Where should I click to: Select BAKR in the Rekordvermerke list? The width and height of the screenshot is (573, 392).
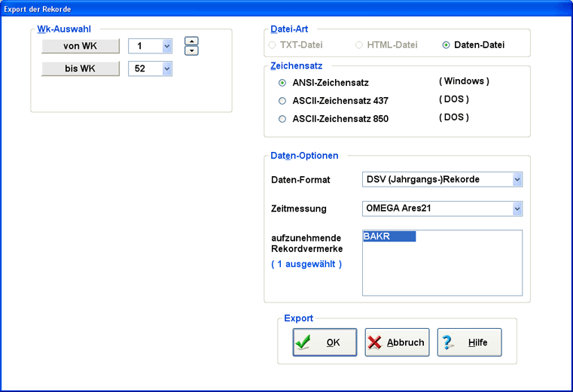coord(389,236)
